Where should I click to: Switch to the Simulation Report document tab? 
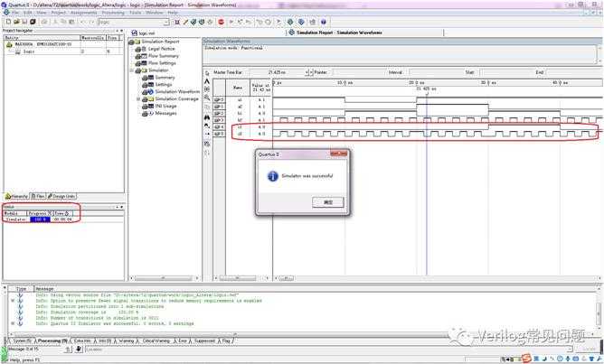[x=339, y=33]
